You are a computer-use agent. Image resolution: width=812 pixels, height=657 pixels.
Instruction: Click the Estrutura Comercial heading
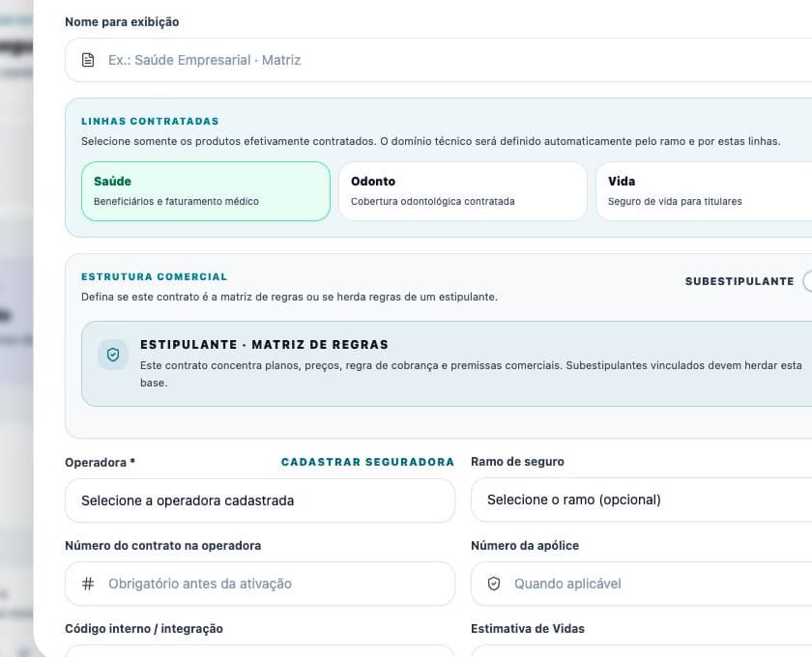coord(155,277)
